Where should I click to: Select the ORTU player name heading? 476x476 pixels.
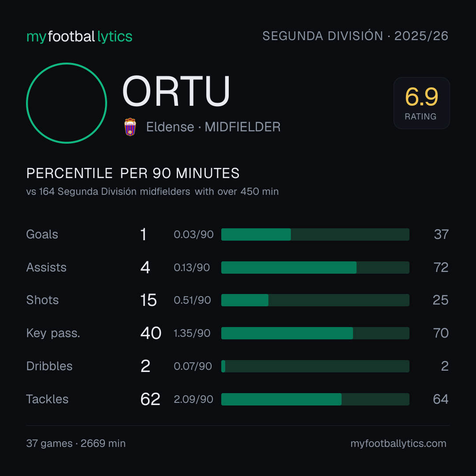(176, 91)
